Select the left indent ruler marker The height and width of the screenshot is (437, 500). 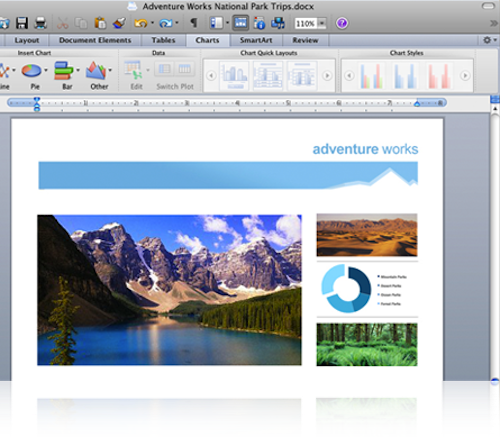[x=37, y=104]
